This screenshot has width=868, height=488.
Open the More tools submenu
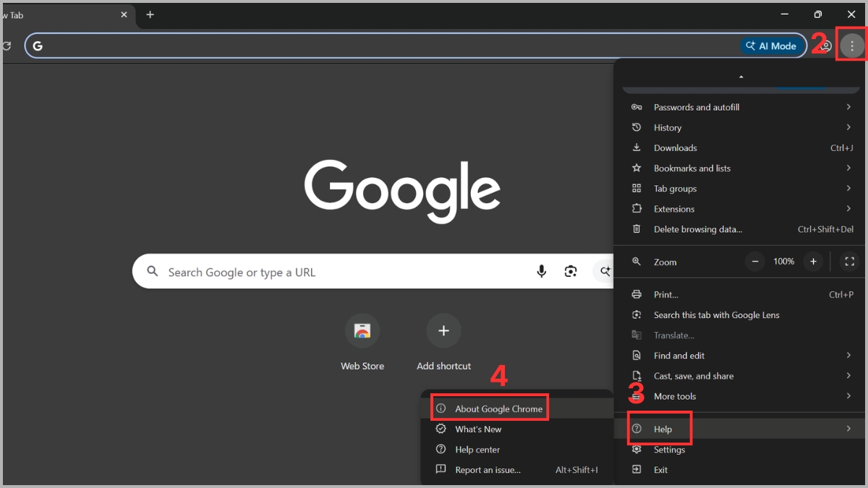click(739, 396)
